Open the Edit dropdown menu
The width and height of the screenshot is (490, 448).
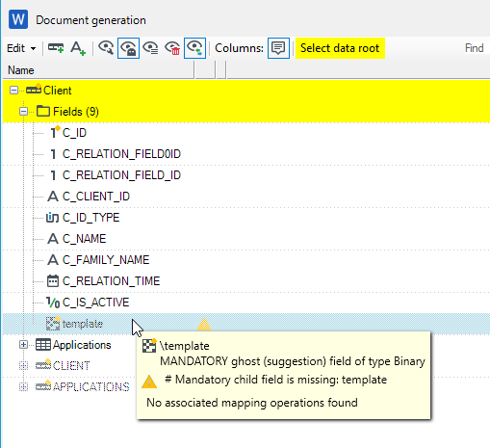(x=21, y=48)
